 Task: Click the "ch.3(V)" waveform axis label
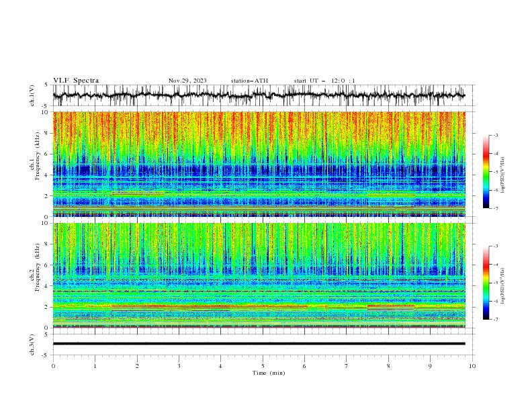coord(32,345)
